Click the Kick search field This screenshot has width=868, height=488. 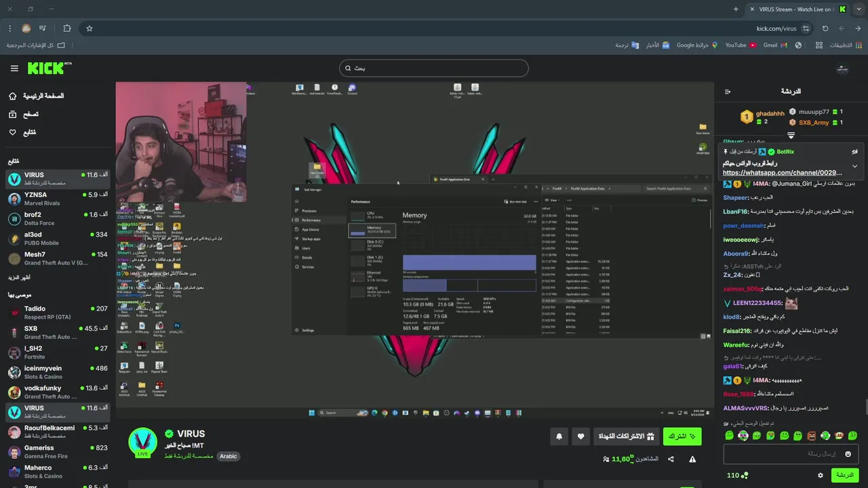coord(434,68)
